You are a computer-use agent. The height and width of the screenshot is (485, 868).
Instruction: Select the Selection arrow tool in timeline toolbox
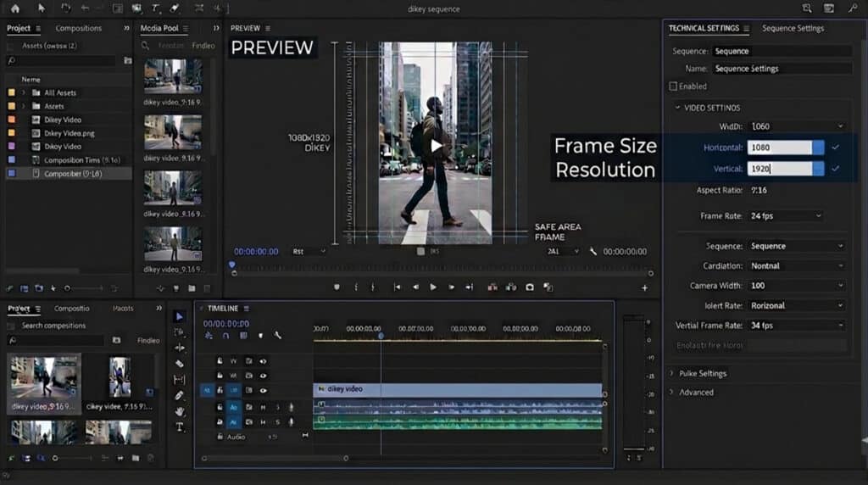tap(179, 316)
